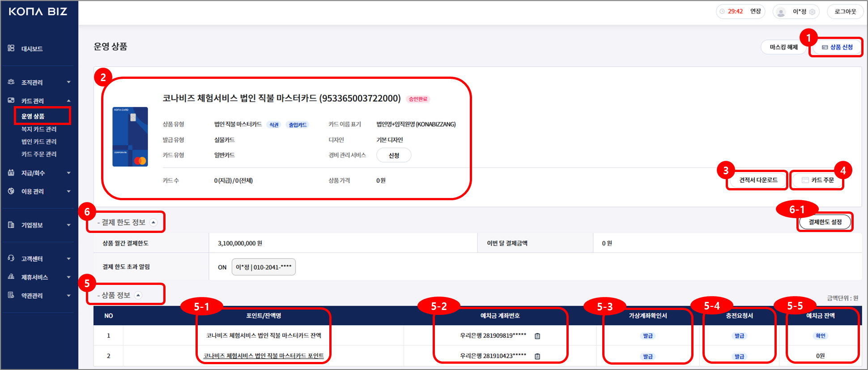Click the dashboard grid icon
The image size is (868, 370).
point(11,48)
